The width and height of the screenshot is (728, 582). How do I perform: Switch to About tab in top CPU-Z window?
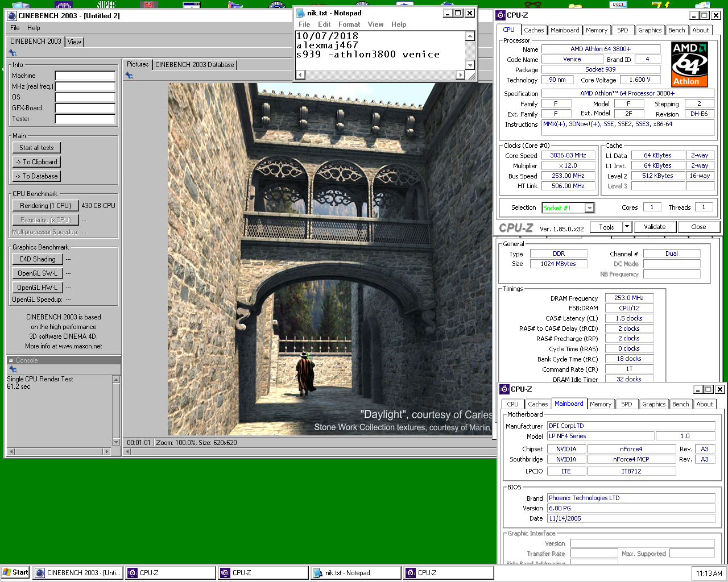701,30
